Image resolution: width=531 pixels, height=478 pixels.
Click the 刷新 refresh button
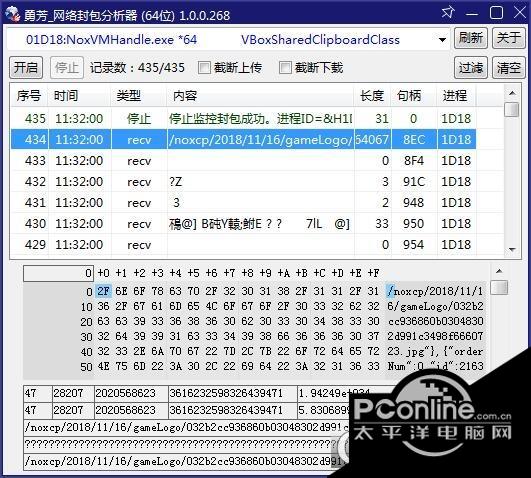470,38
